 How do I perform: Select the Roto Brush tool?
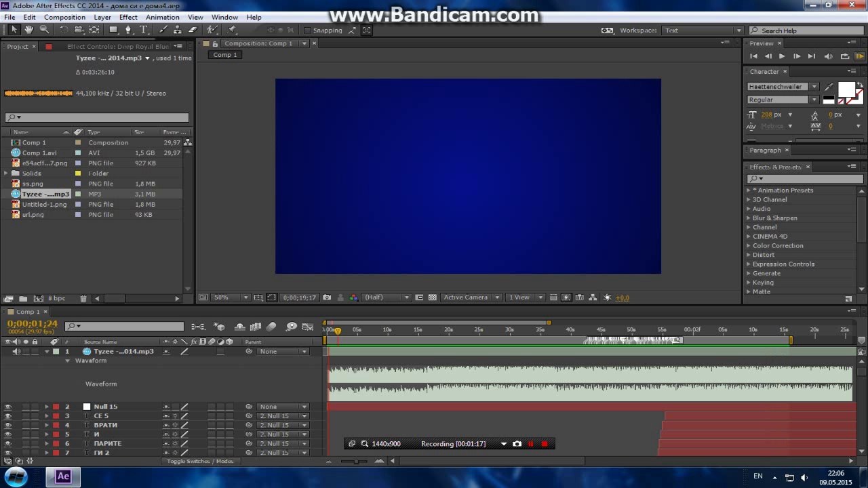[212, 30]
